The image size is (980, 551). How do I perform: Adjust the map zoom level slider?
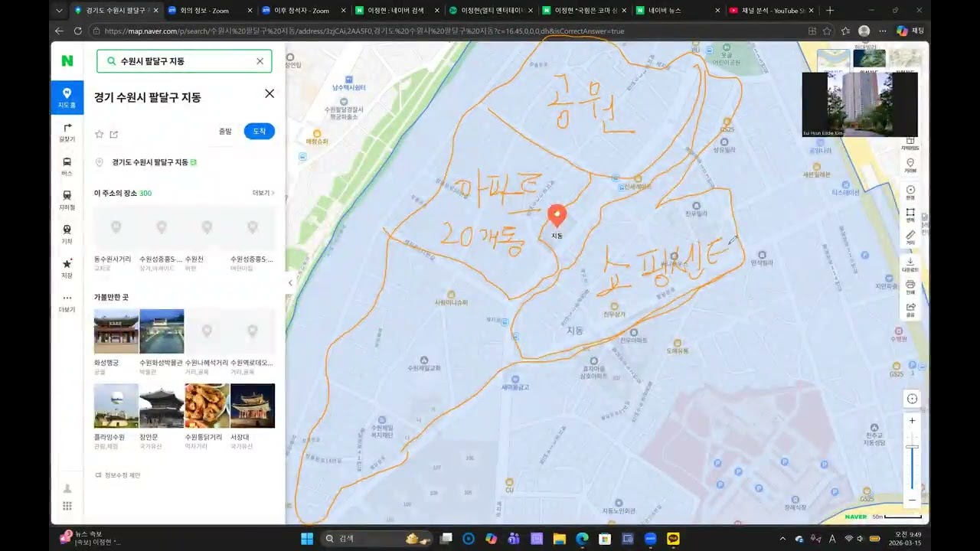pyautogui.click(x=912, y=447)
